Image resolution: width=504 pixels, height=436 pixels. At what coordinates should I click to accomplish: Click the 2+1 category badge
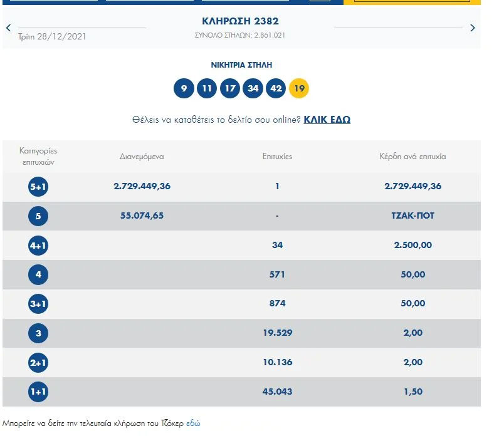coord(38,363)
